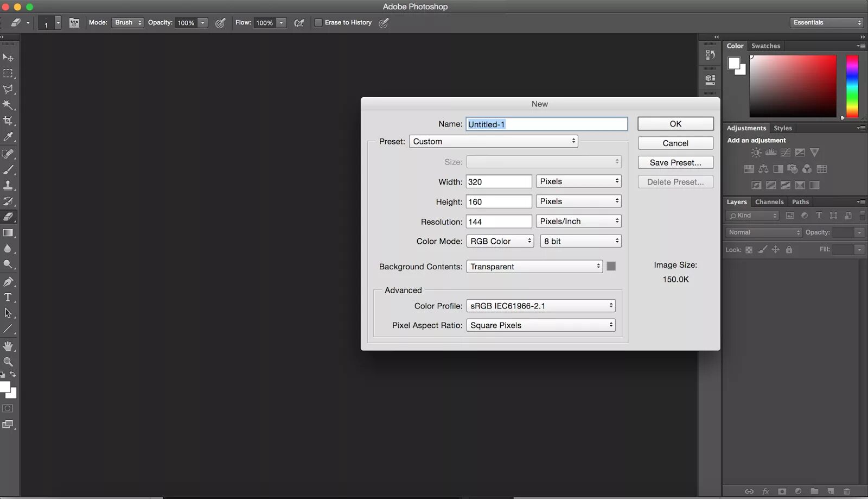Open the Preset dropdown showing Custom
The width and height of the screenshot is (868, 499).
coord(494,141)
